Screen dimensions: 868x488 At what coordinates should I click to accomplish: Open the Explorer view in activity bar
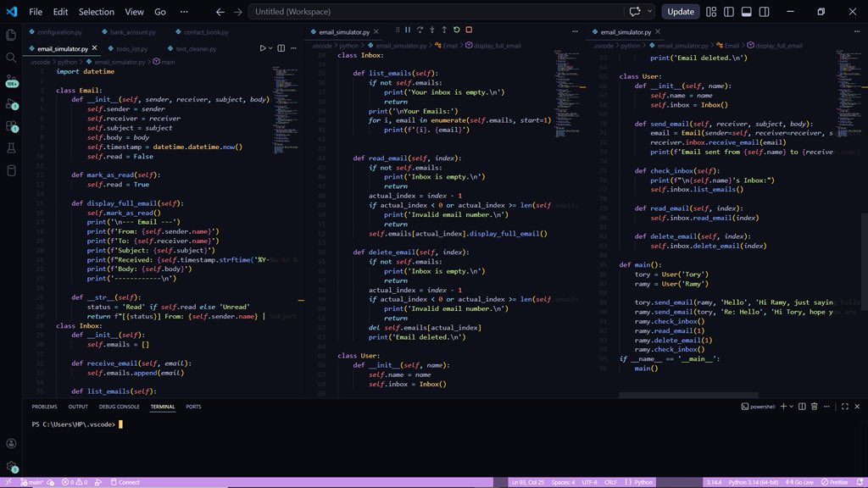(x=11, y=36)
